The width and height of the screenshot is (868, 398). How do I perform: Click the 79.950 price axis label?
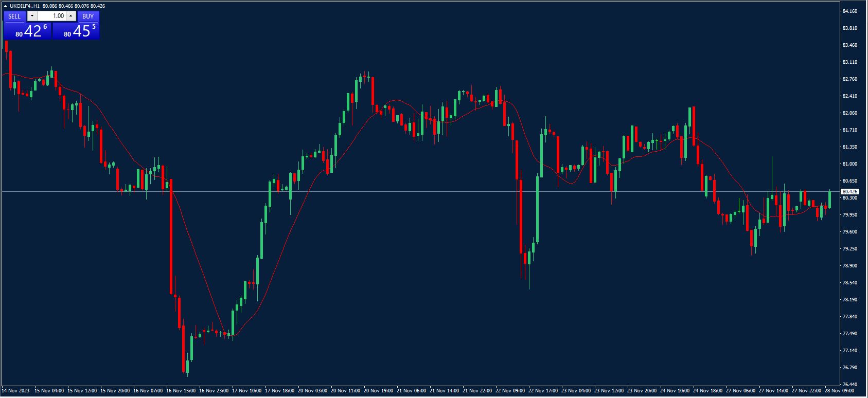coord(850,215)
